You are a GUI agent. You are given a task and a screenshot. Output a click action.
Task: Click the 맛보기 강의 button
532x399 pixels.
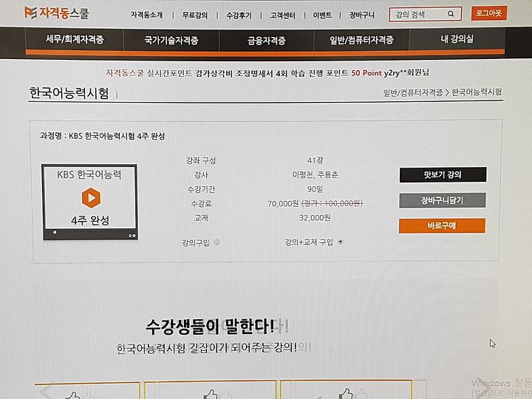coord(443,174)
